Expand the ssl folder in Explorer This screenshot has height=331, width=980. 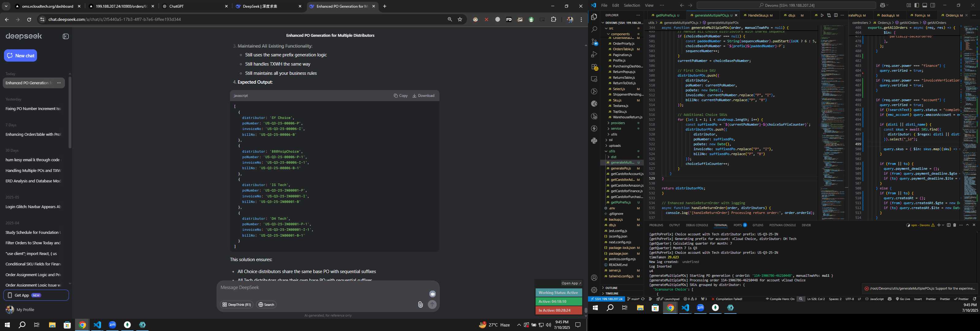point(622,140)
